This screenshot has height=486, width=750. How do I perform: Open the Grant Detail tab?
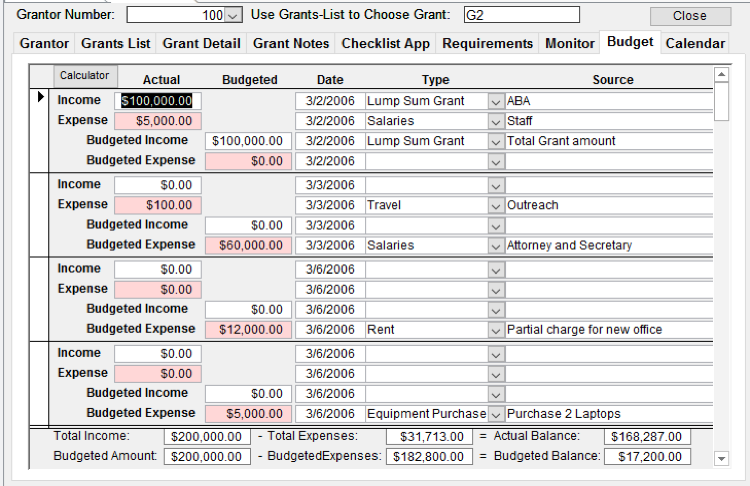pos(201,44)
